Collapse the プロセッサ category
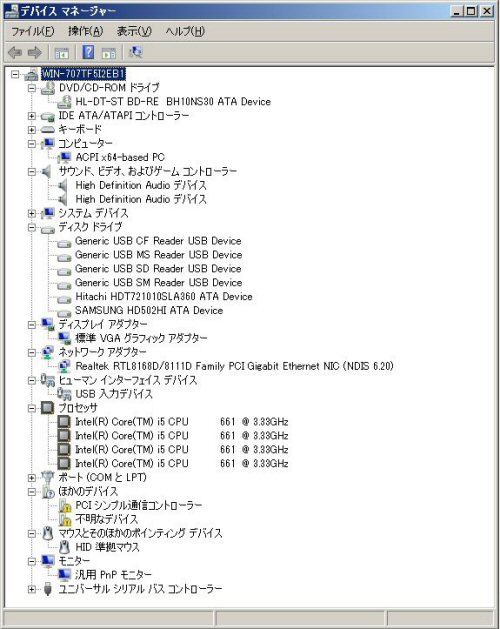 click(x=32, y=408)
